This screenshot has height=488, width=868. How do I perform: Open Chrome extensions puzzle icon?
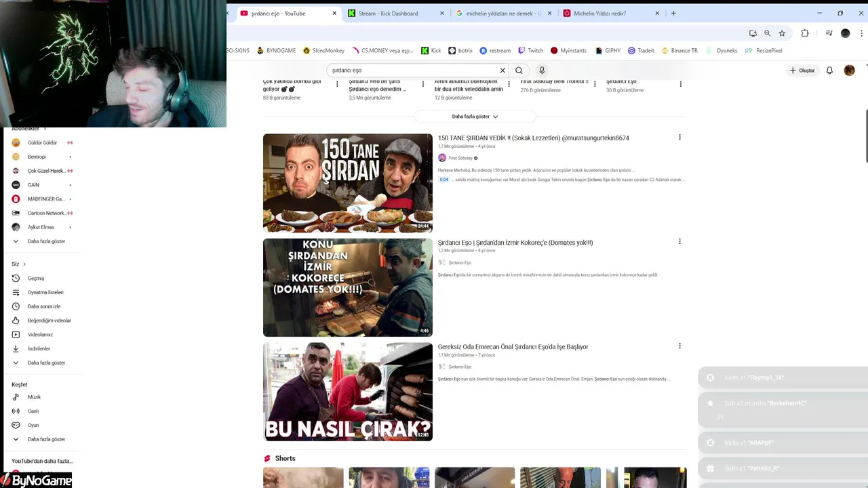click(805, 33)
